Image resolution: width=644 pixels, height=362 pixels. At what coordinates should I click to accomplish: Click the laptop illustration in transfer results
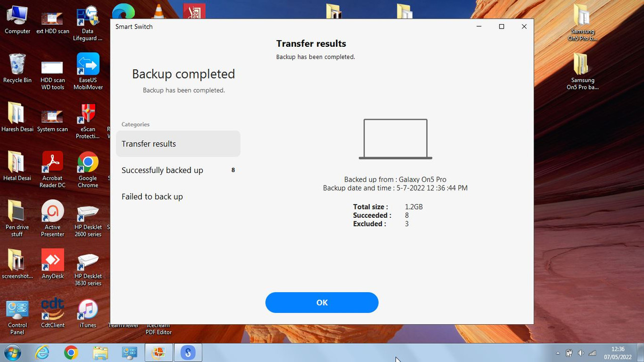point(395,139)
